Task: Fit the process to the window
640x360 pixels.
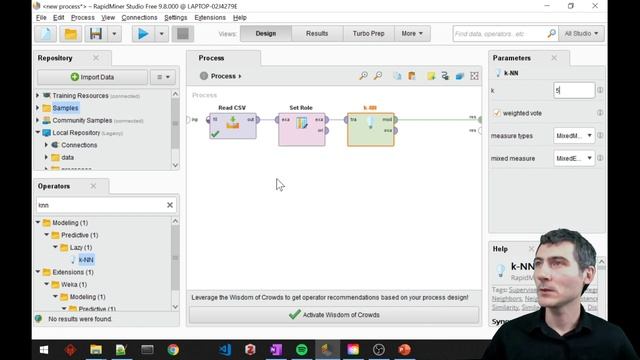Action: (x=474, y=76)
